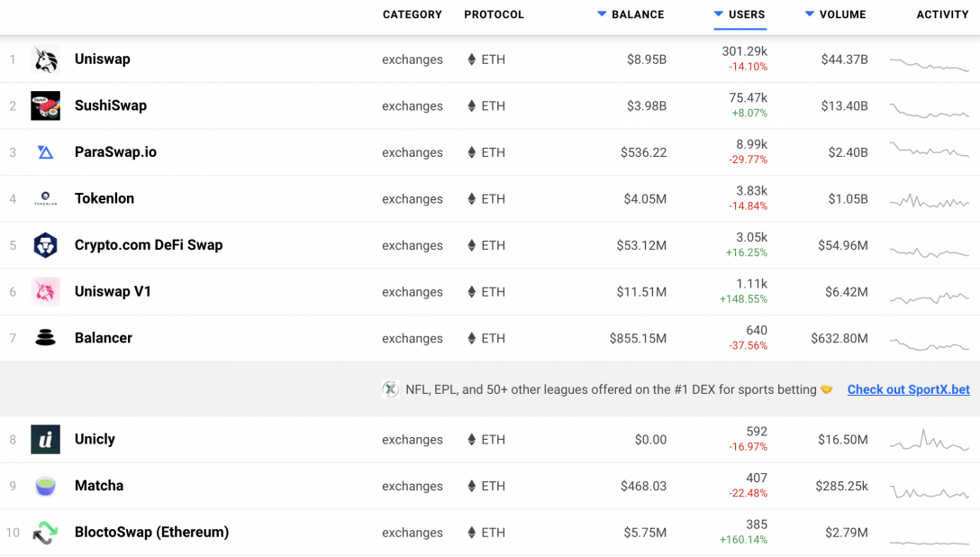Open the Unicly dapp name link
Viewport: 980px width, 557px height.
click(x=95, y=439)
